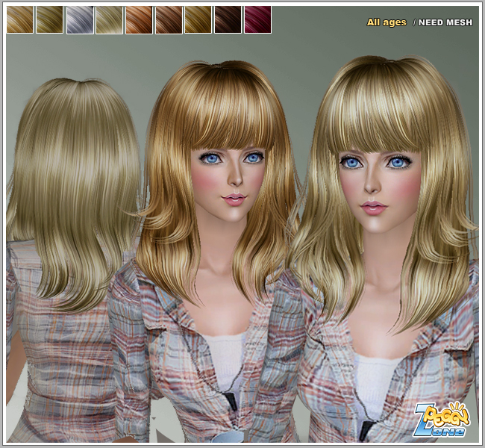485x448 pixels.
Task: Open the Peggy Zone logo
Action: point(442,420)
